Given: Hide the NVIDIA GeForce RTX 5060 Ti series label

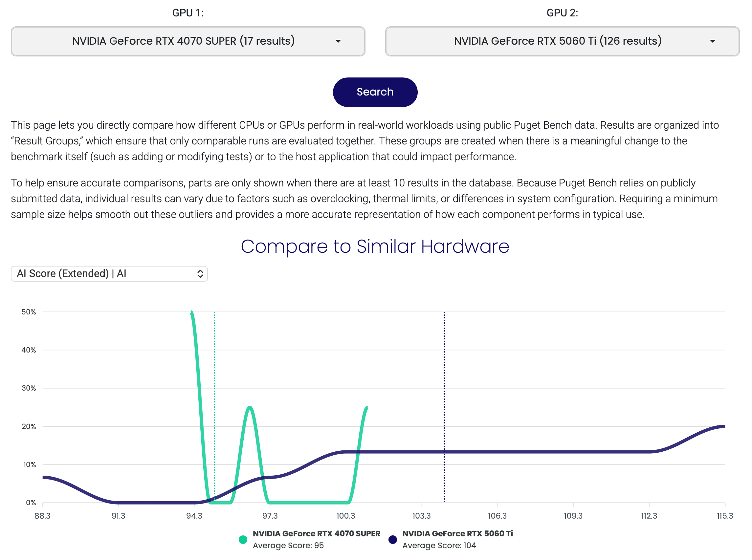Looking at the screenshot, I should coord(458,534).
